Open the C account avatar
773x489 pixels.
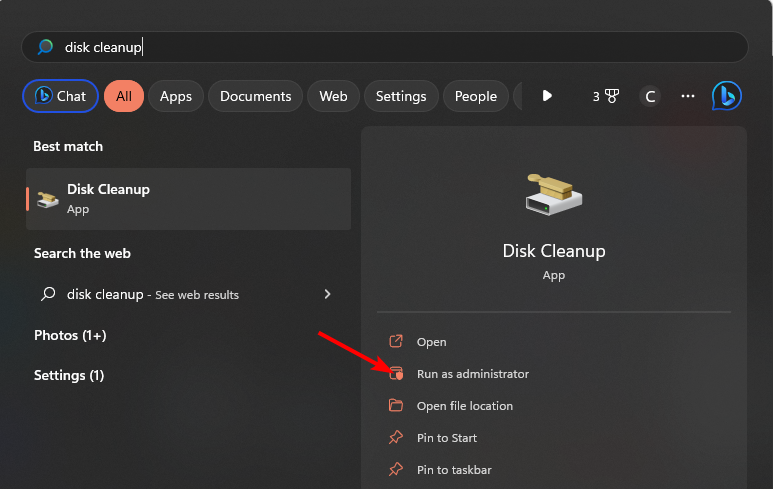(x=650, y=96)
